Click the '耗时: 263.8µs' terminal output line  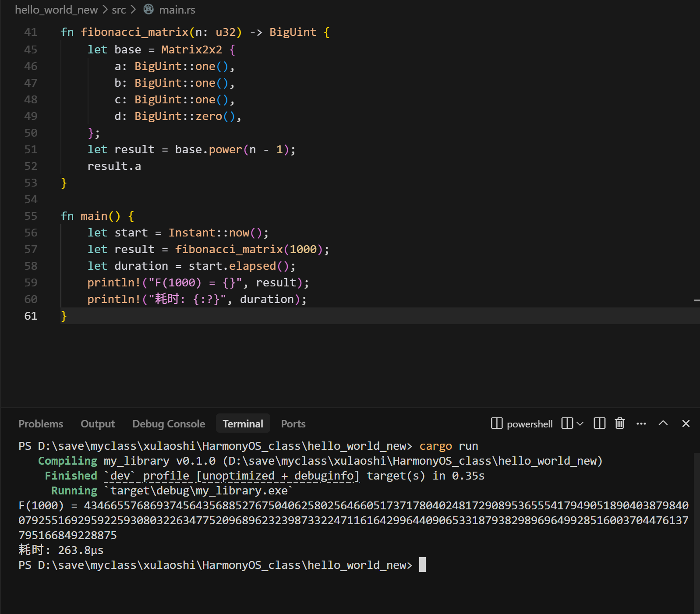[x=61, y=550]
